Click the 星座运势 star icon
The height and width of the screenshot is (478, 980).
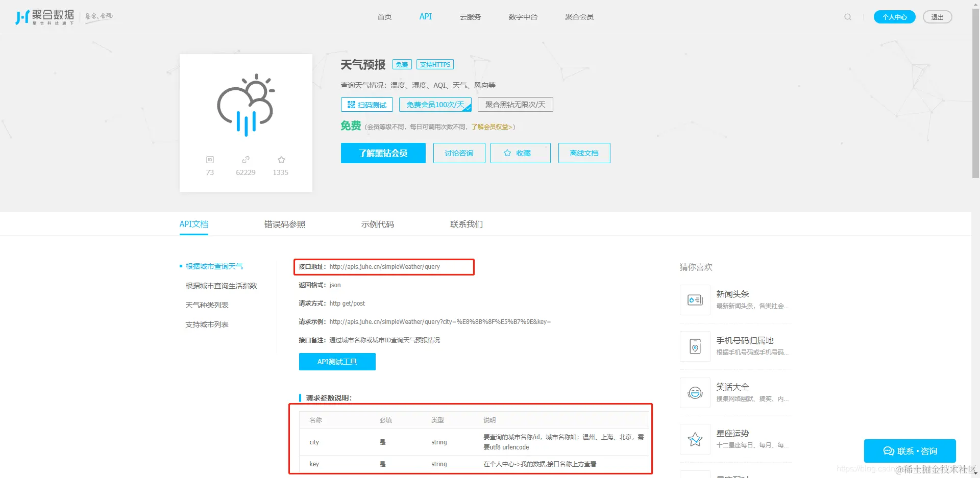click(695, 439)
